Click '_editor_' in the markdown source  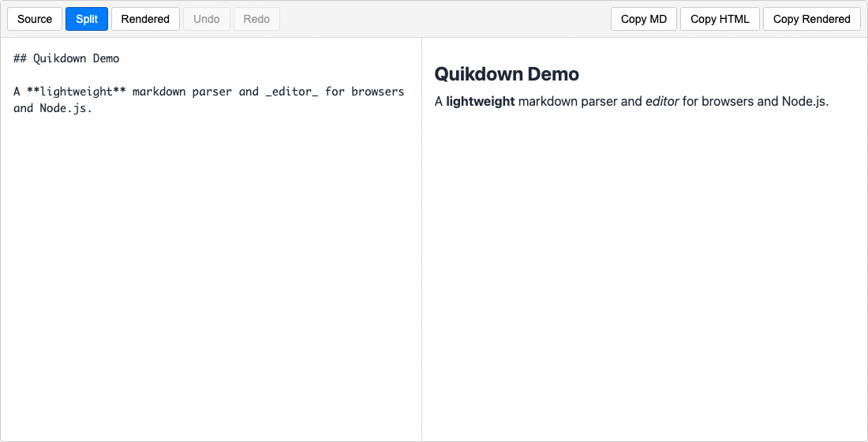292,92
